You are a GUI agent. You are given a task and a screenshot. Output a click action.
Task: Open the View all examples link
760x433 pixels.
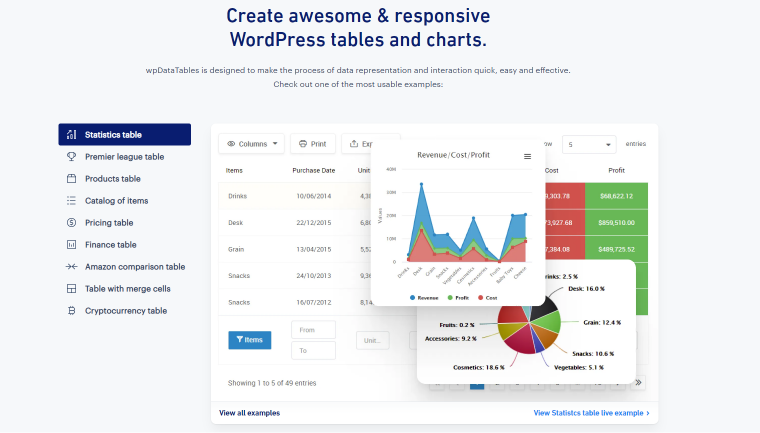click(249, 413)
